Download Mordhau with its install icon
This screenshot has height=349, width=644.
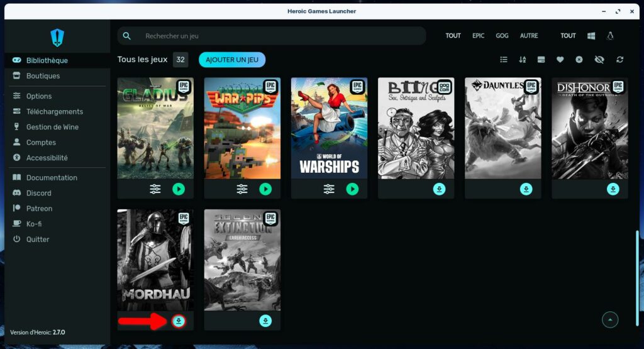point(179,321)
